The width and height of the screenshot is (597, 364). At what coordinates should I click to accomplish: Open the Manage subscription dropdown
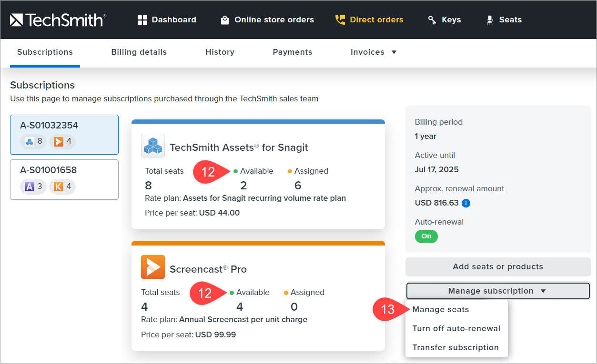point(497,291)
